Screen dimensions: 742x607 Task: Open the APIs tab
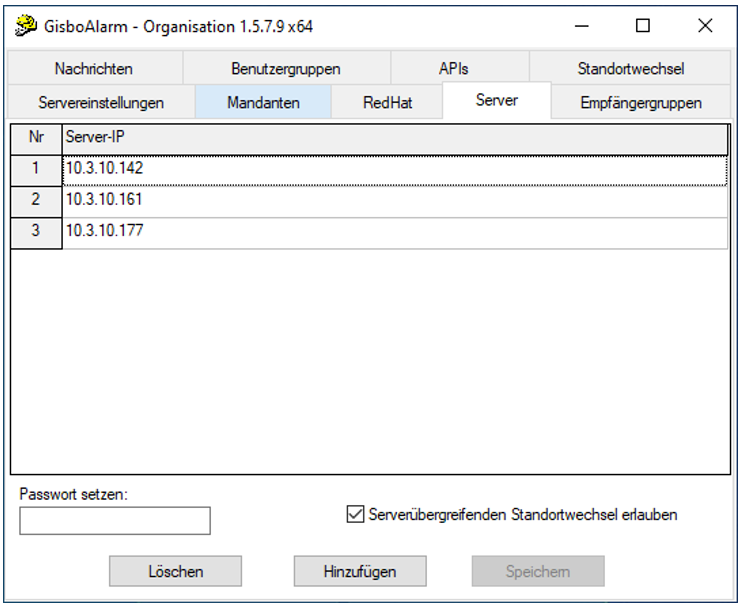click(459, 69)
